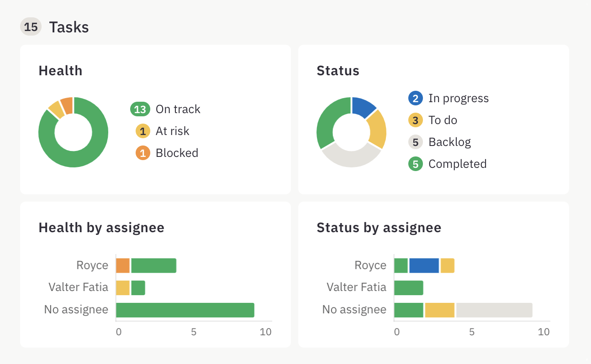The image size is (591, 364).
Task: Click the No assignee gray backlog bar
Action: pyautogui.click(x=494, y=310)
